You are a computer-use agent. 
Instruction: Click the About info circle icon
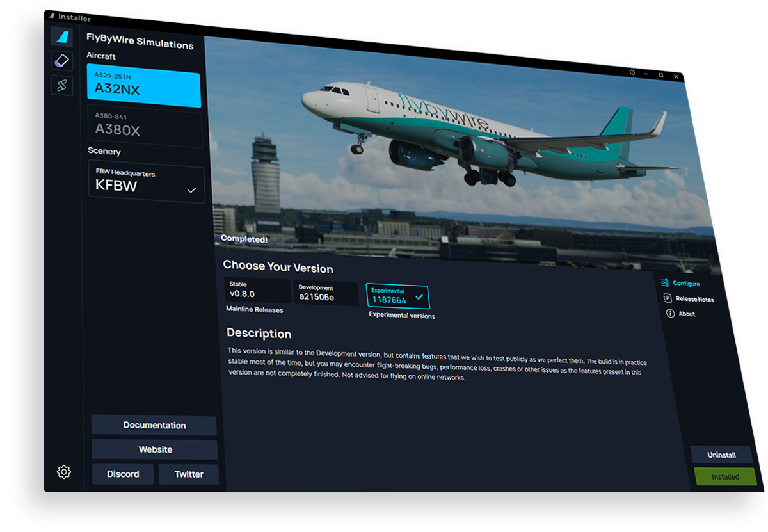tap(670, 314)
